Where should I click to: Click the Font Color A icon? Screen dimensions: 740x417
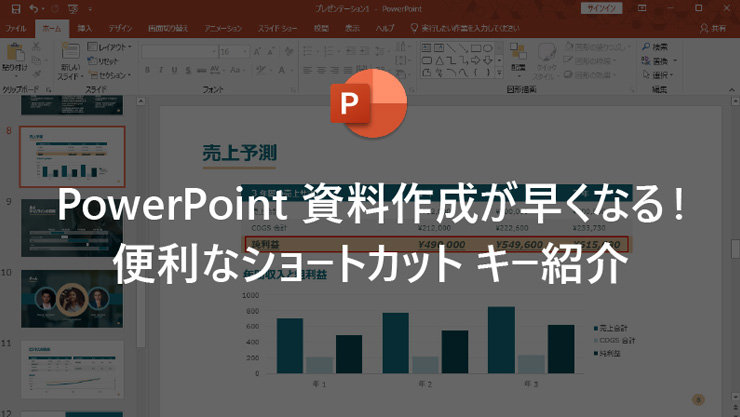[x=281, y=70]
